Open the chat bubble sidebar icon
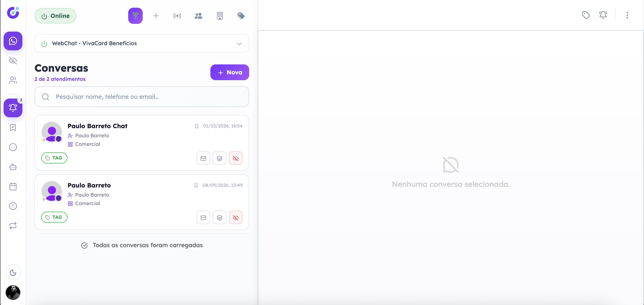 tap(13, 147)
